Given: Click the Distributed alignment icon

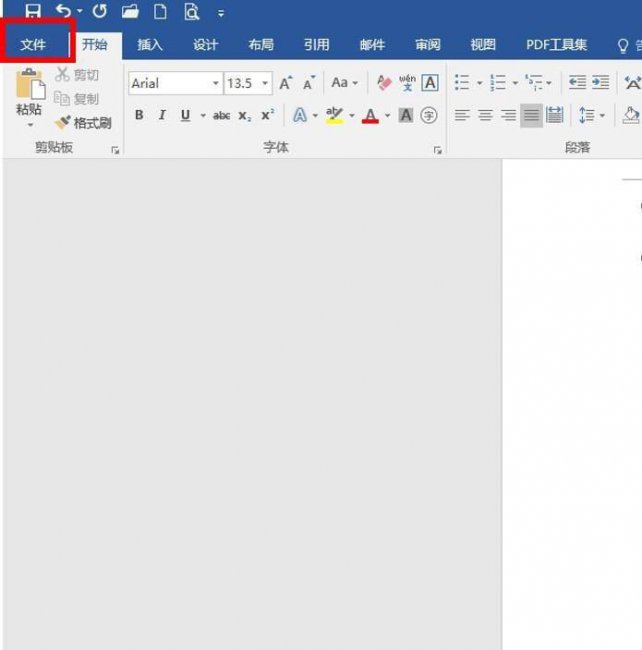Looking at the screenshot, I should pos(555,115).
